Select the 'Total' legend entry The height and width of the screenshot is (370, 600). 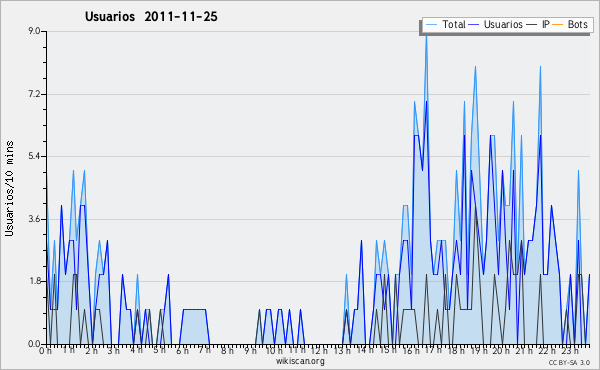coord(453,24)
